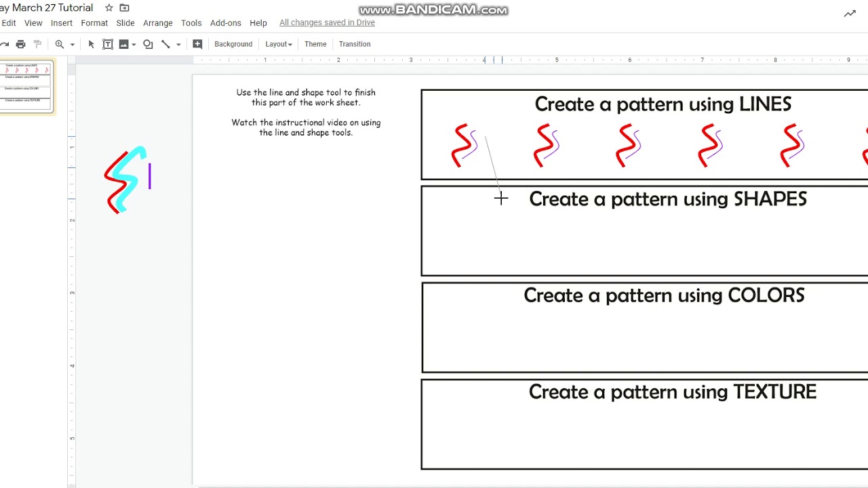This screenshot has width=868, height=488.
Task: Open the Slide menu
Action: [125, 23]
